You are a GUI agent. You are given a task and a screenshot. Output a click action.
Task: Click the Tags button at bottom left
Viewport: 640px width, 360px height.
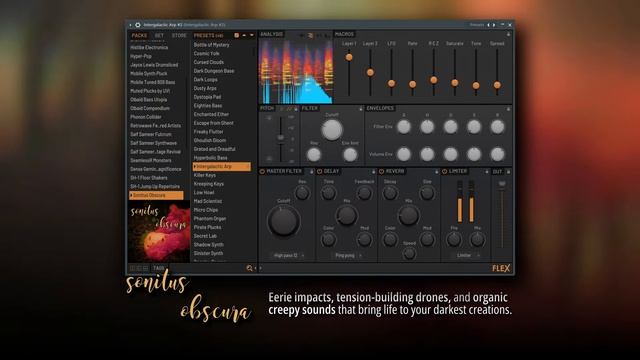158,268
